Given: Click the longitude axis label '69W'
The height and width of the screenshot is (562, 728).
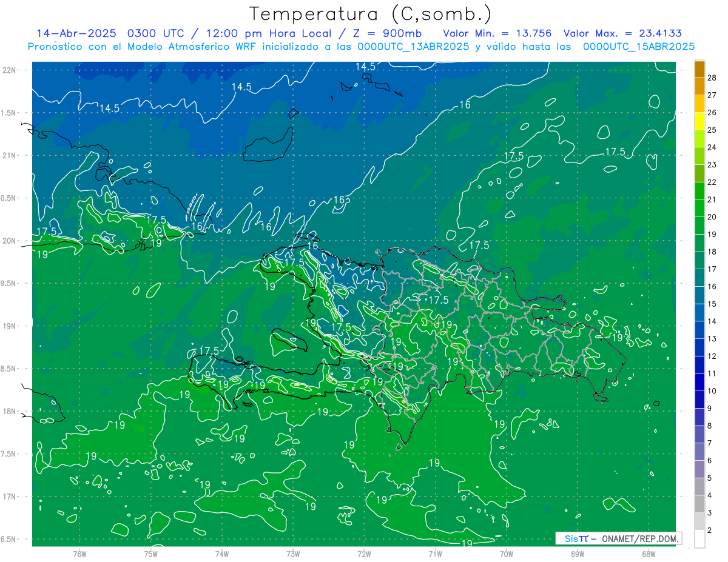Looking at the screenshot, I should click(578, 554).
